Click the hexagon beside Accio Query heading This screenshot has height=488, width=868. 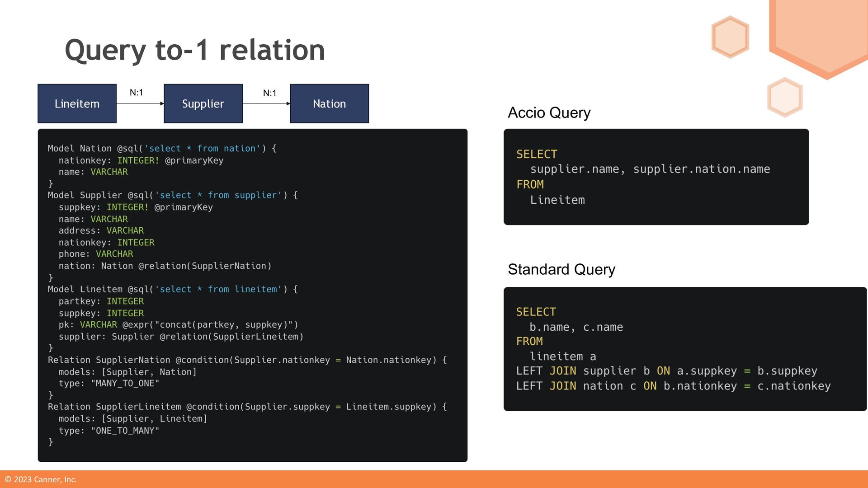785,97
